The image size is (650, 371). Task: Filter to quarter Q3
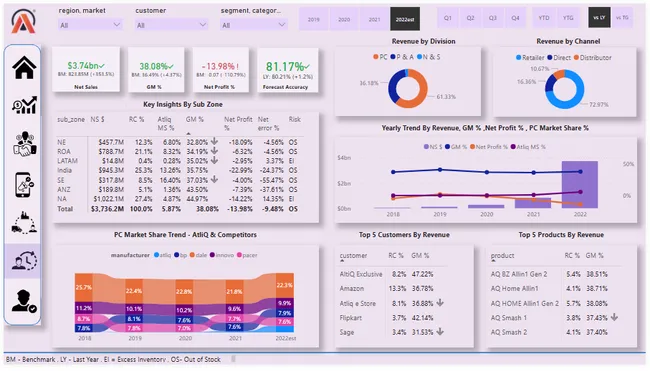coord(492,18)
